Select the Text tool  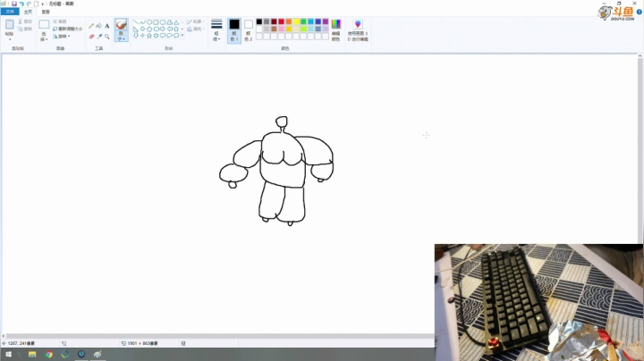tap(106, 26)
